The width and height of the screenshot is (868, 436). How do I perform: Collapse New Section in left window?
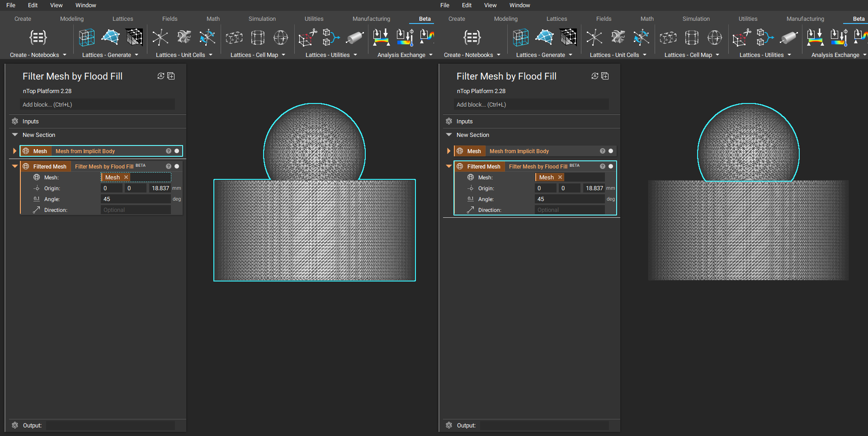pos(15,135)
